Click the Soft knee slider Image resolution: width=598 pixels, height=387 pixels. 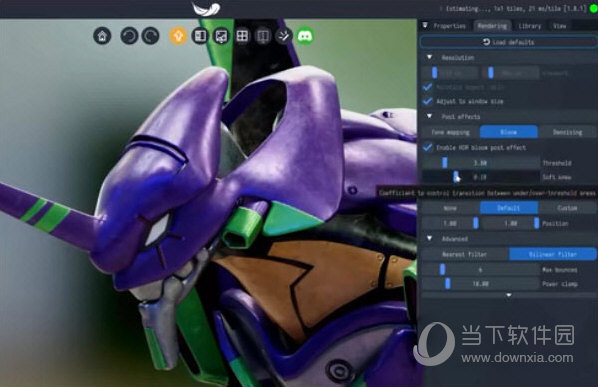pyautogui.click(x=481, y=177)
